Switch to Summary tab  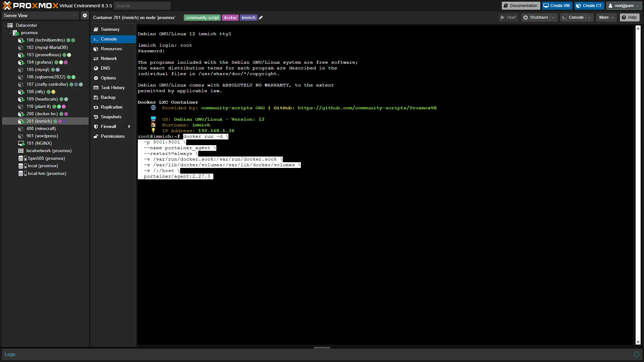[x=113, y=29]
